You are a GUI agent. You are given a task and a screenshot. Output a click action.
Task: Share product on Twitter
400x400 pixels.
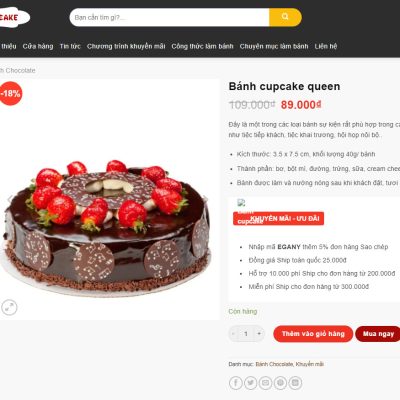[x=250, y=383]
